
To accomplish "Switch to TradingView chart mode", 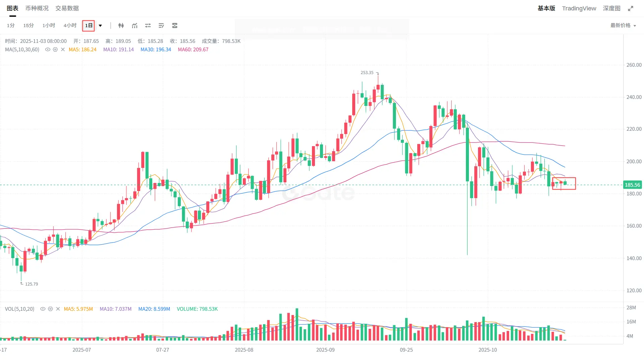I will click(579, 8).
